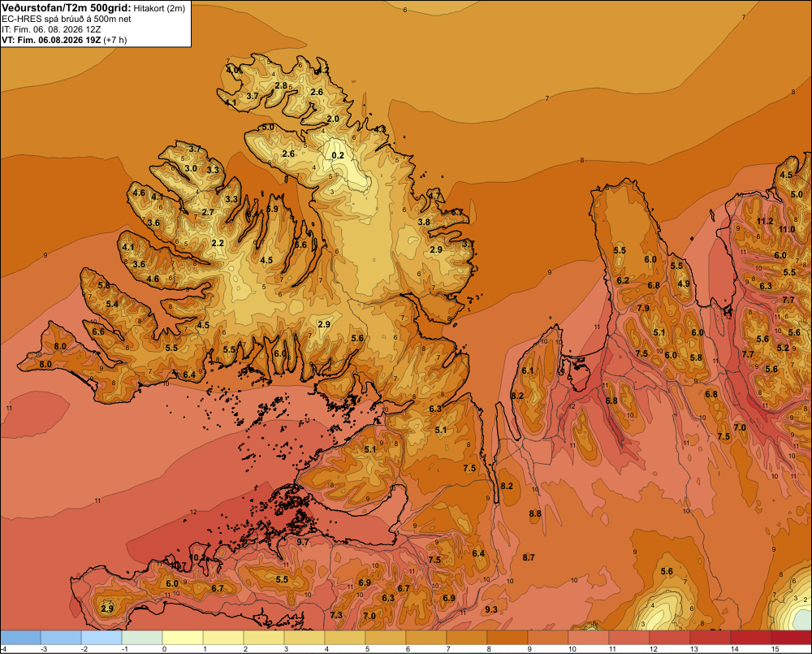
Task: Click the '15' tick label on legend
Action: (775, 649)
